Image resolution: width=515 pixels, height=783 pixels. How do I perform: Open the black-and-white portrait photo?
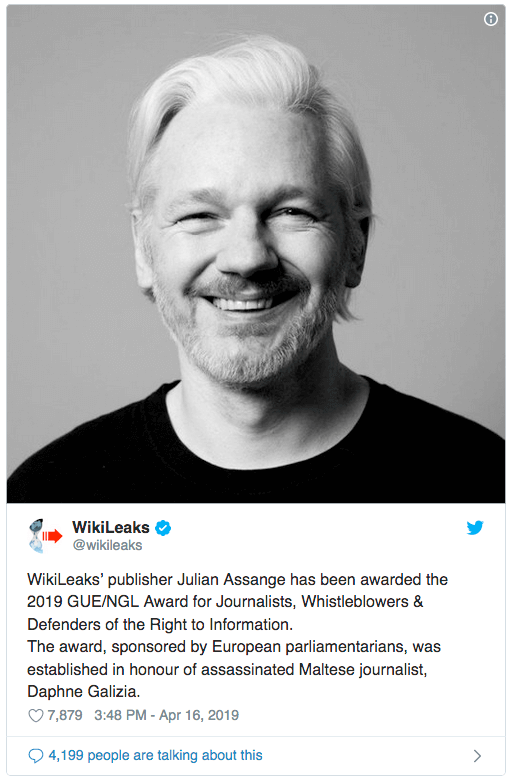(x=256, y=254)
